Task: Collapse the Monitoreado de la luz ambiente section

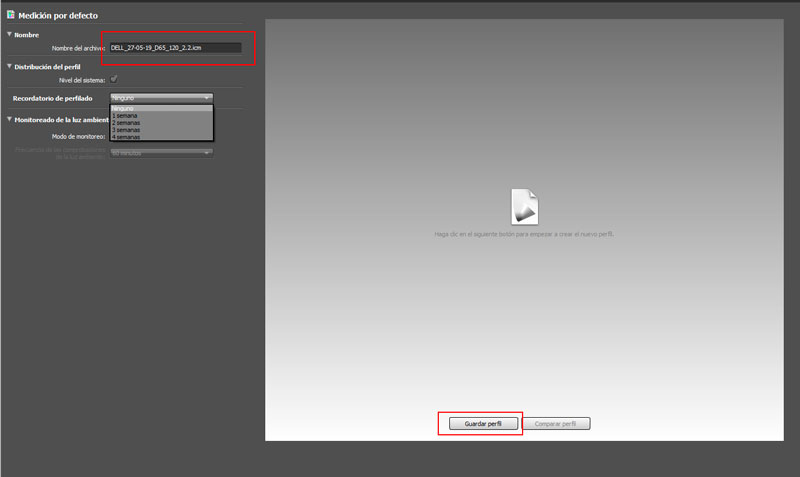Action: [x=10, y=119]
